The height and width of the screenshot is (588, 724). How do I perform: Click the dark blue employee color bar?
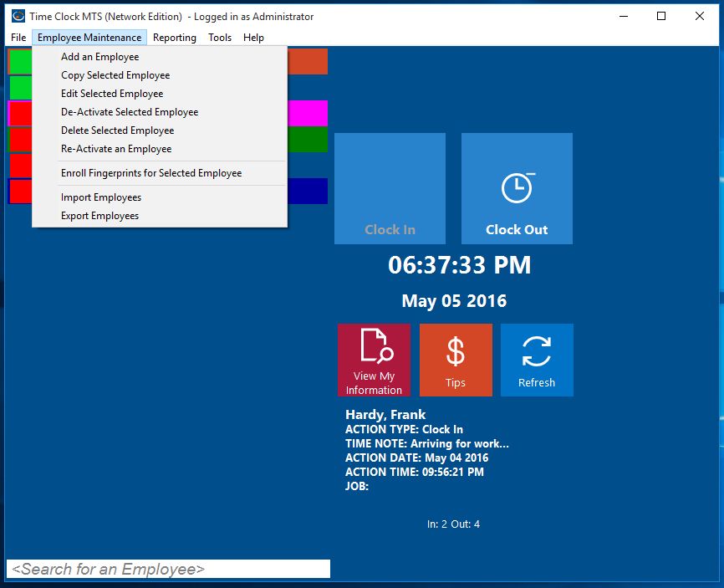308,192
